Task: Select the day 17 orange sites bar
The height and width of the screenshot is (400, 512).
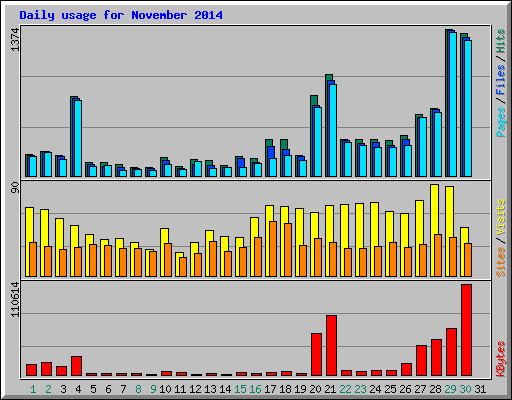Action: (273, 249)
